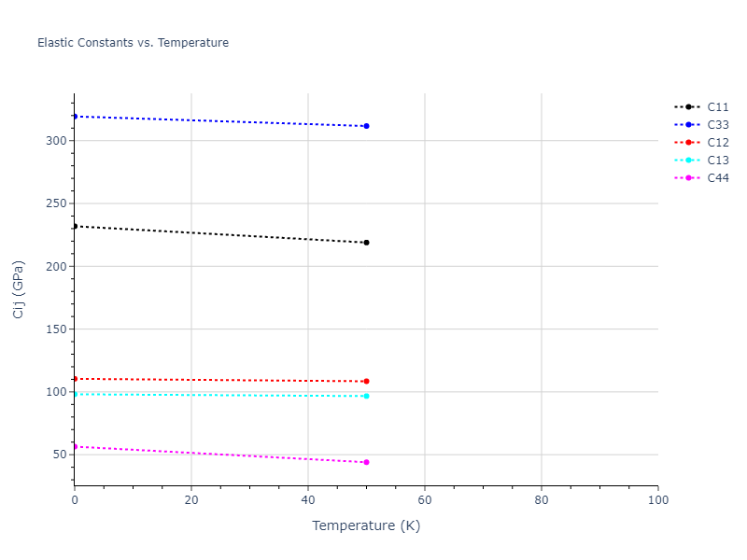
Task: Hide the C33 series via legend
Action: coord(717,125)
